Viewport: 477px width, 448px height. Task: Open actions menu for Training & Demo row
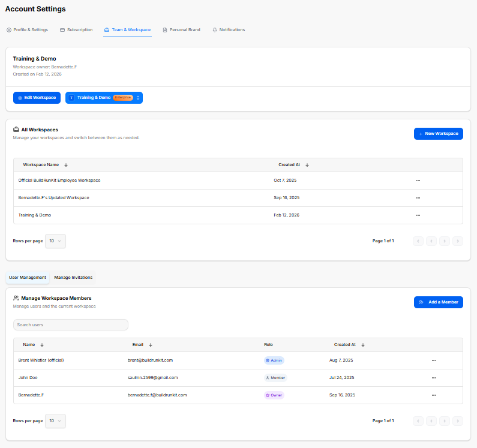coord(418,215)
